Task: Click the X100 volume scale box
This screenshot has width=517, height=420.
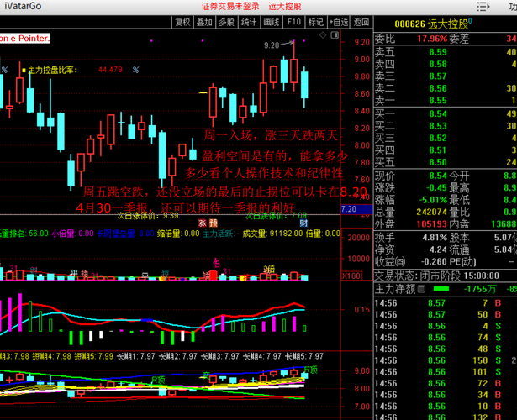Action: click(351, 276)
